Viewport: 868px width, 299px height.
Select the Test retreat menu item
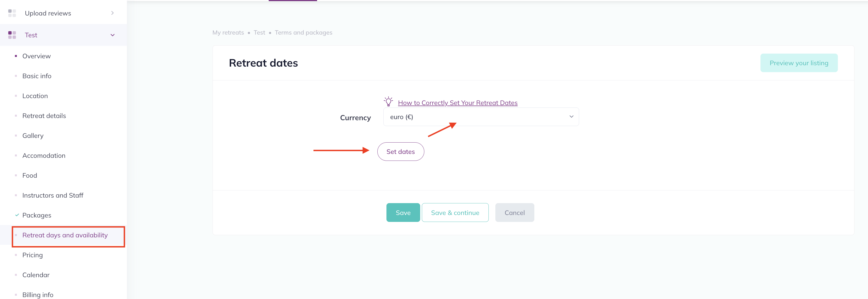click(x=31, y=35)
